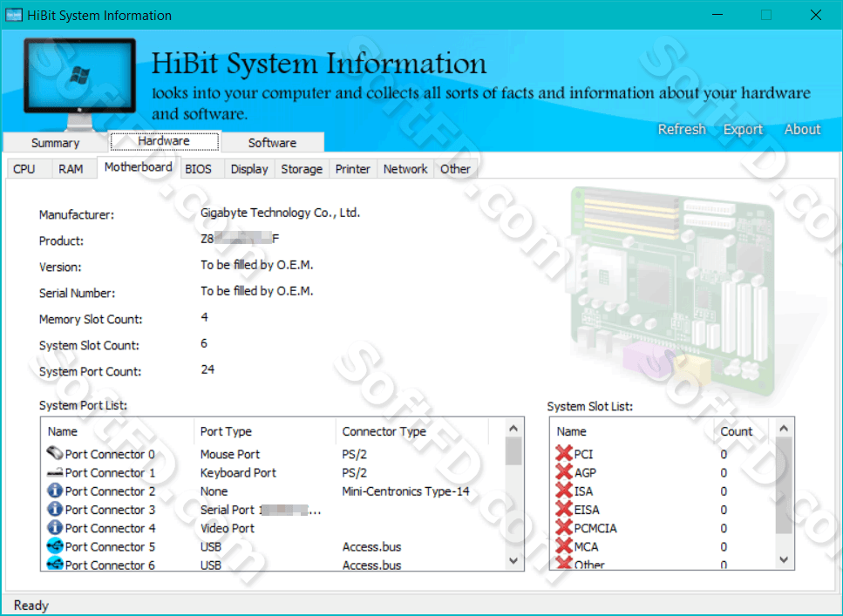
Task: Select the Port Connector 4 row name
Action: click(x=110, y=528)
